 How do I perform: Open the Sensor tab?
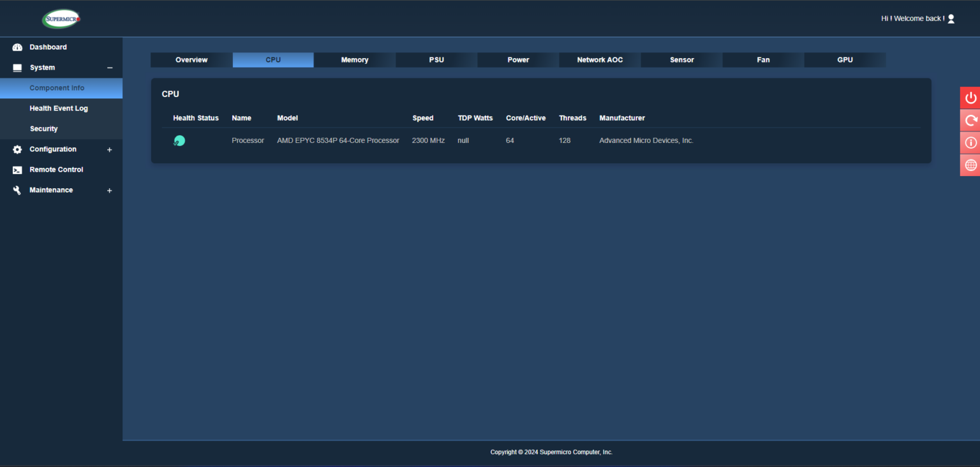click(681, 60)
